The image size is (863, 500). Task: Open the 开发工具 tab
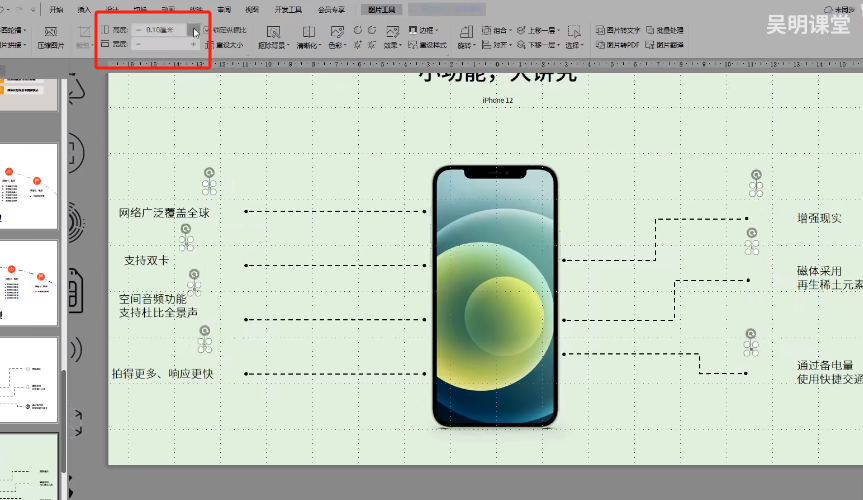click(288, 9)
